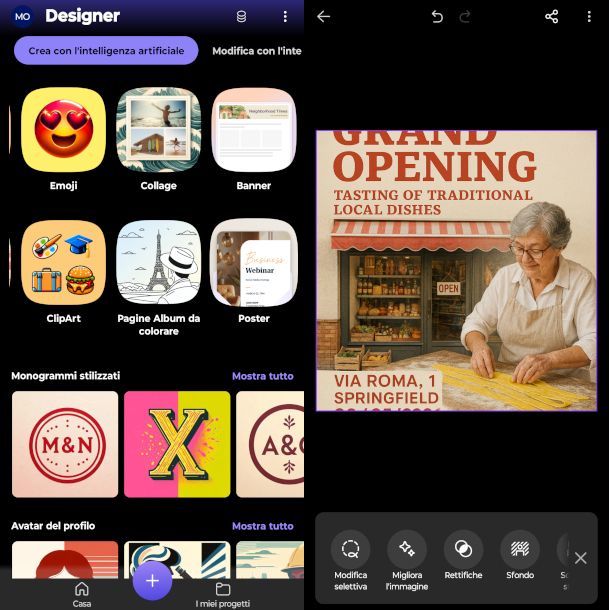Pick the yellow hat avatar thumbnail
This screenshot has height=610, width=610.
tap(270, 559)
